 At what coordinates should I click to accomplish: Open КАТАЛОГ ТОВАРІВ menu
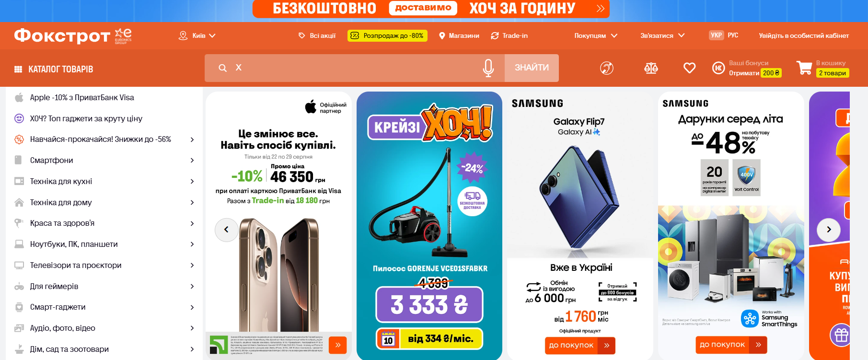(54, 69)
